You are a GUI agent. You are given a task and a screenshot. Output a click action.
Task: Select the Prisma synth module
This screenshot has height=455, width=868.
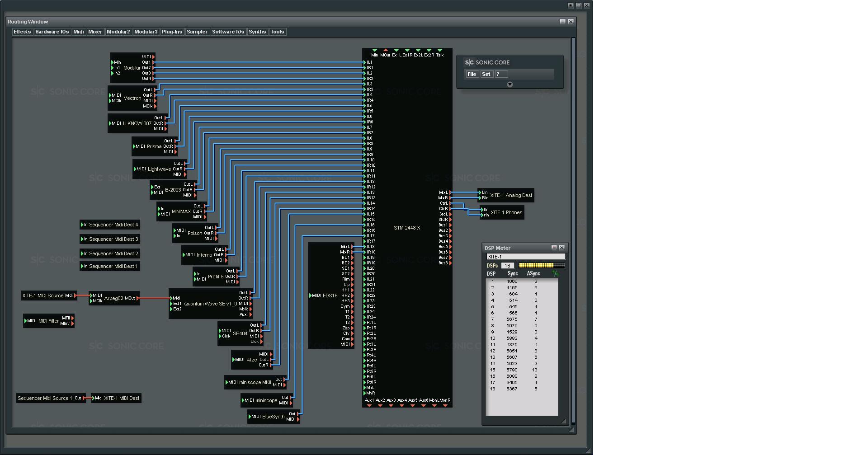(x=154, y=146)
